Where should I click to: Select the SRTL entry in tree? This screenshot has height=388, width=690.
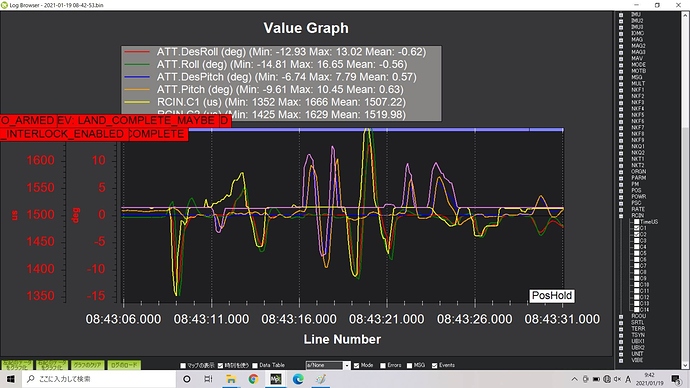click(x=637, y=322)
